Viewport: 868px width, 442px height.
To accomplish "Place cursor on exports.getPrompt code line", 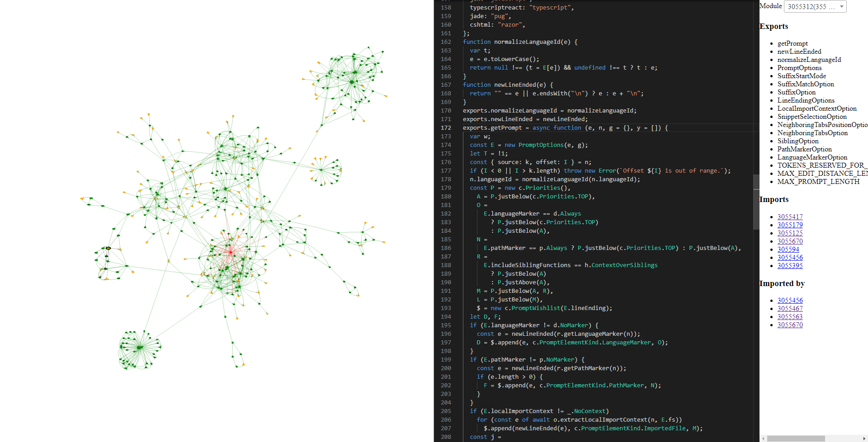I will 565,128.
